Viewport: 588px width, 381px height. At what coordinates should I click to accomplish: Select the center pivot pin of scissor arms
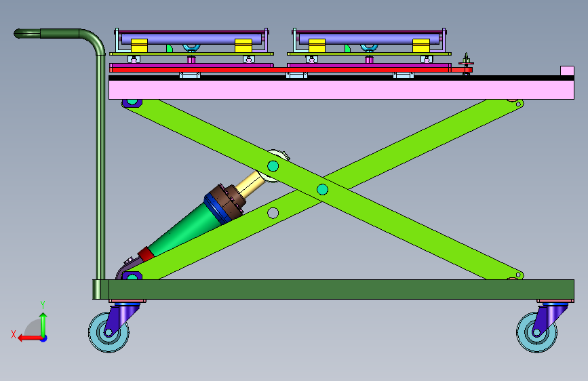tap(323, 190)
